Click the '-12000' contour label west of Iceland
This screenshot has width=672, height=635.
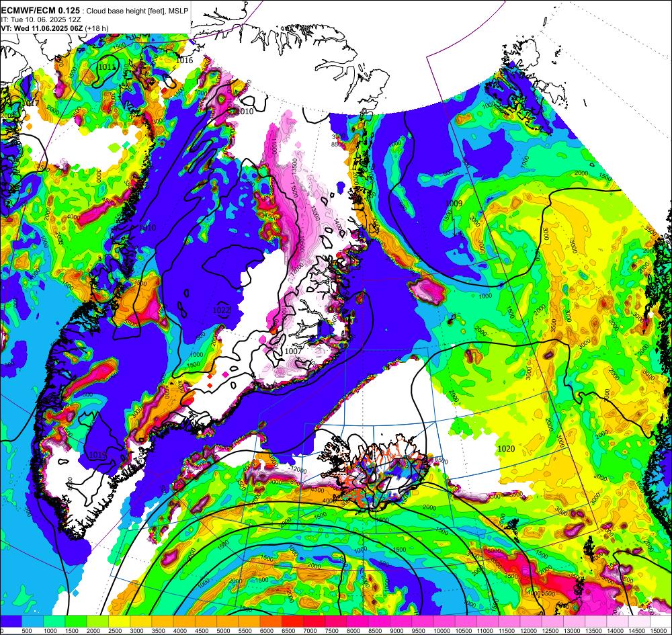(x=298, y=470)
